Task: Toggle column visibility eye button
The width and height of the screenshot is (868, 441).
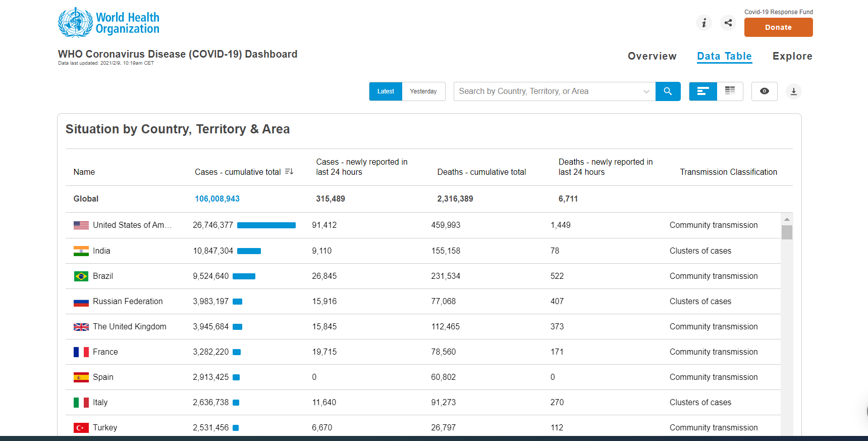Action: coord(765,91)
